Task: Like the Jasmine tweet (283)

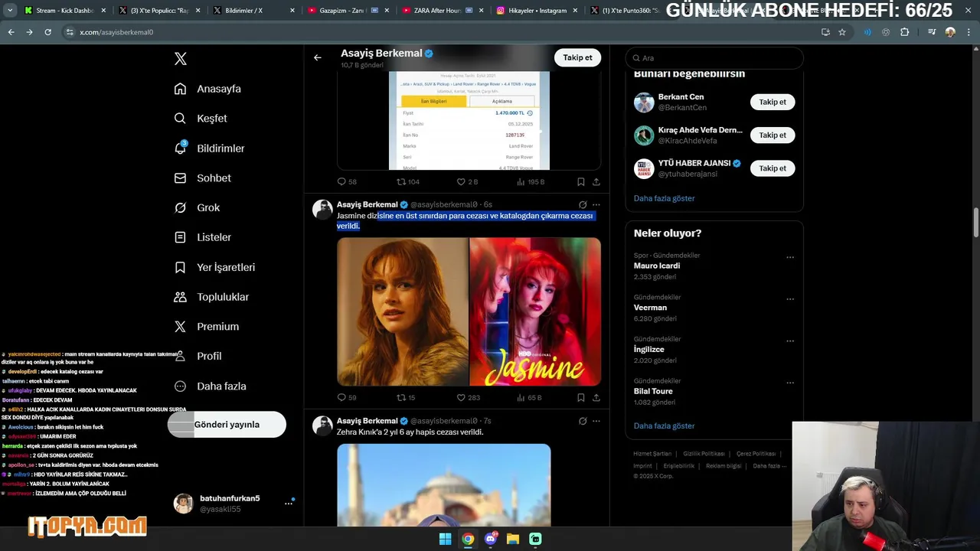Action: [x=469, y=397]
